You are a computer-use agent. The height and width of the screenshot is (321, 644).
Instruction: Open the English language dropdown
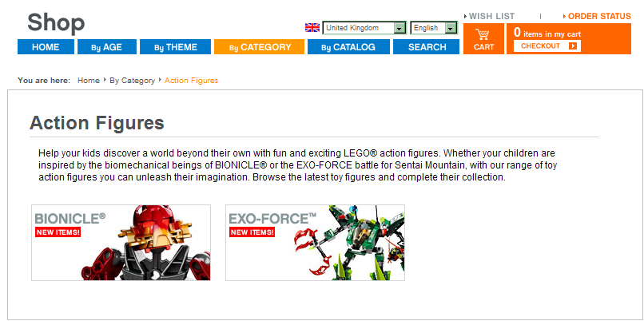pos(434,28)
